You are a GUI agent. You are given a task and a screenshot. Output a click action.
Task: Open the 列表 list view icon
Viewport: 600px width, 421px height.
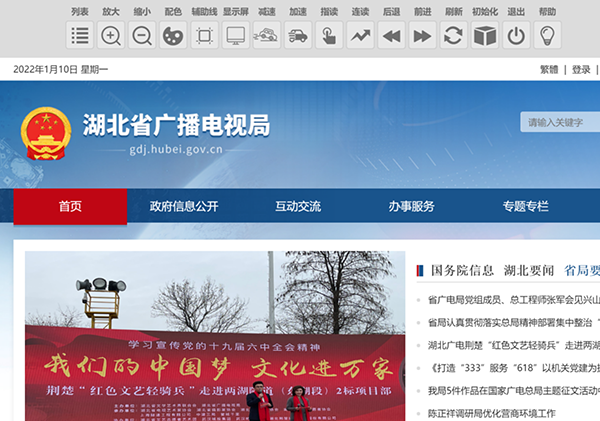pos(80,35)
